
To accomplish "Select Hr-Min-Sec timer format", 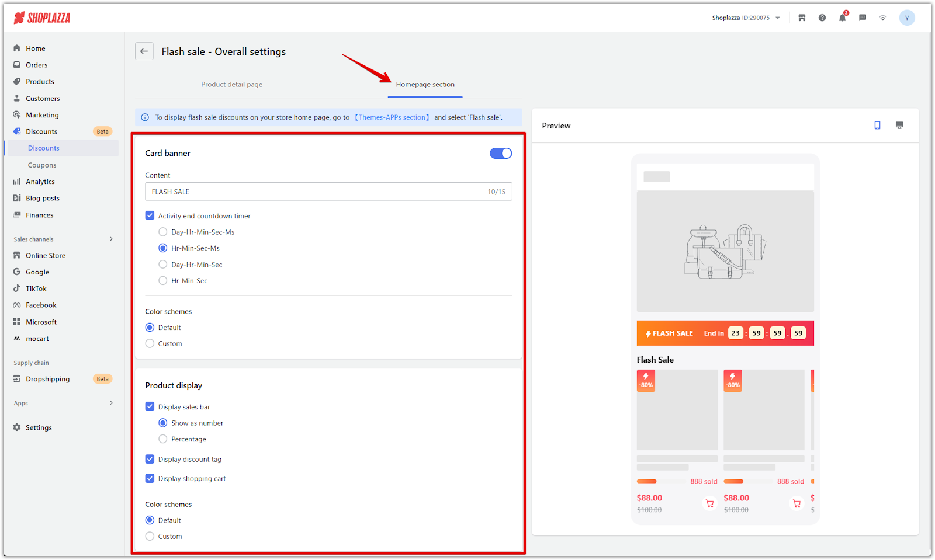I will (163, 281).
